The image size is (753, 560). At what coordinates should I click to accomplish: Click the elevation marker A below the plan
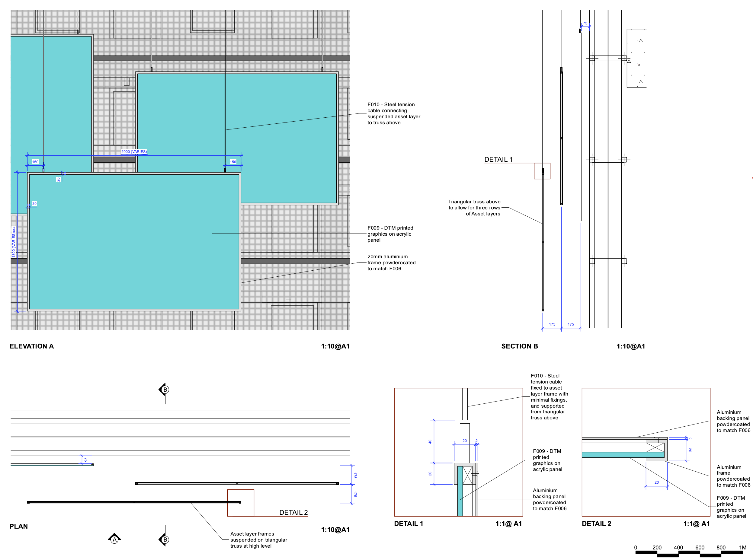[114, 539]
